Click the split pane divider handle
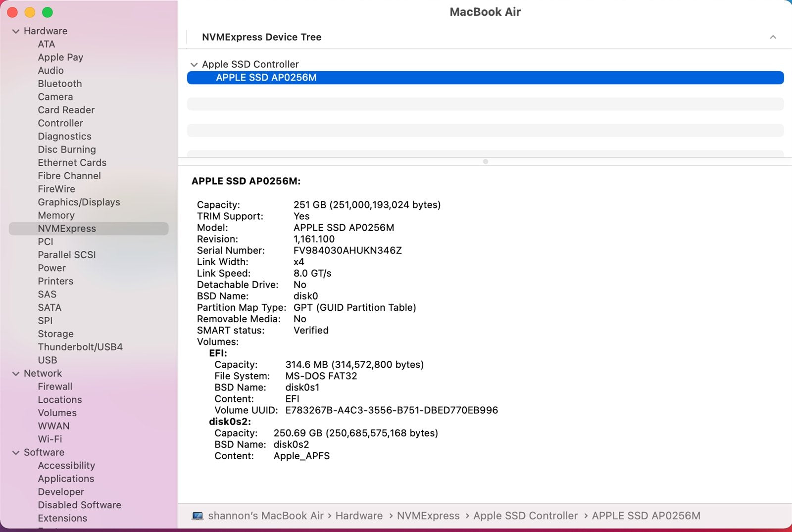This screenshot has width=792, height=532. 485,161
